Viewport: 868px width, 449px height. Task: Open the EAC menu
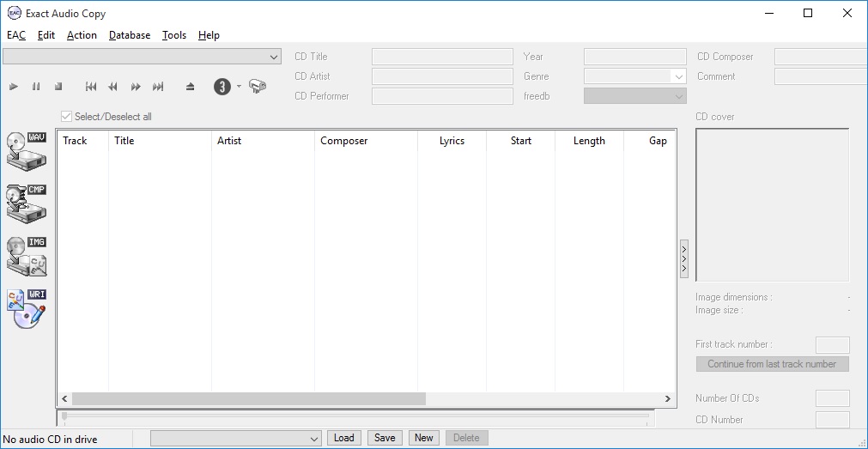pyautogui.click(x=16, y=35)
